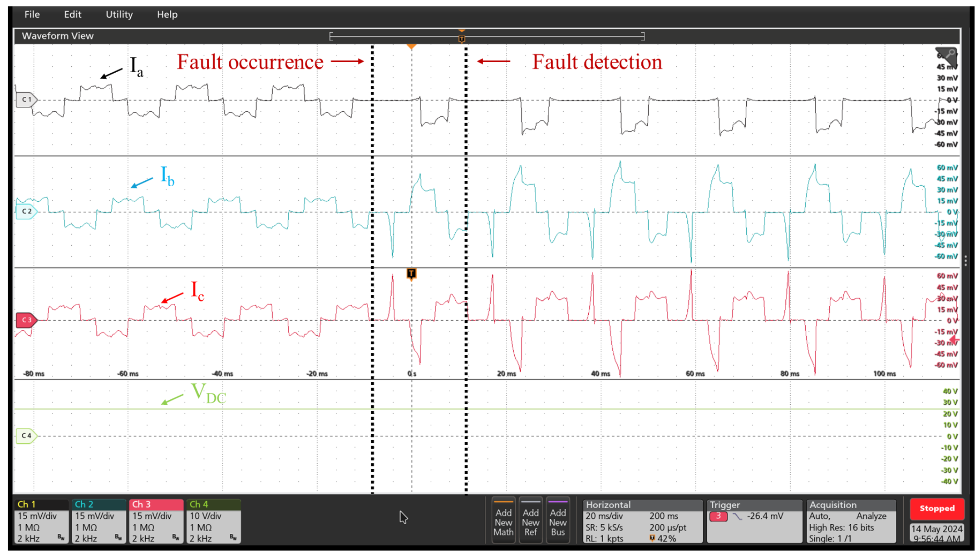Image resolution: width=980 pixels, height=556 pixels.
Task: Toggle the Ch 4 channel badge
Action: click(213, 521)
